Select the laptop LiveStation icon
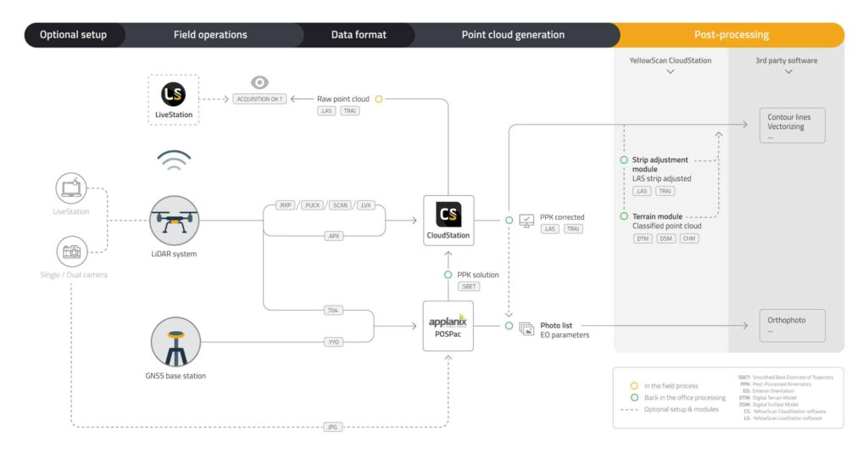This screenshot has width=868, height=465. coord(71,188)
